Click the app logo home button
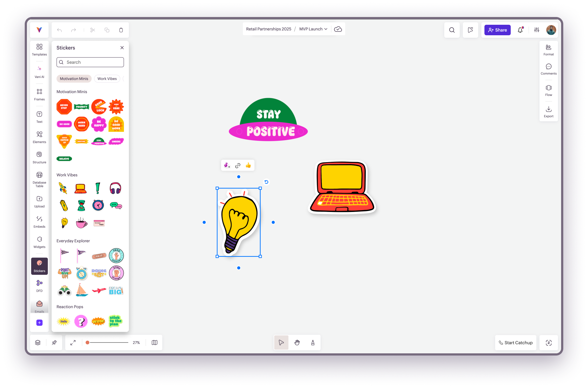Viewport: 588px width, 388px height. 39,30
